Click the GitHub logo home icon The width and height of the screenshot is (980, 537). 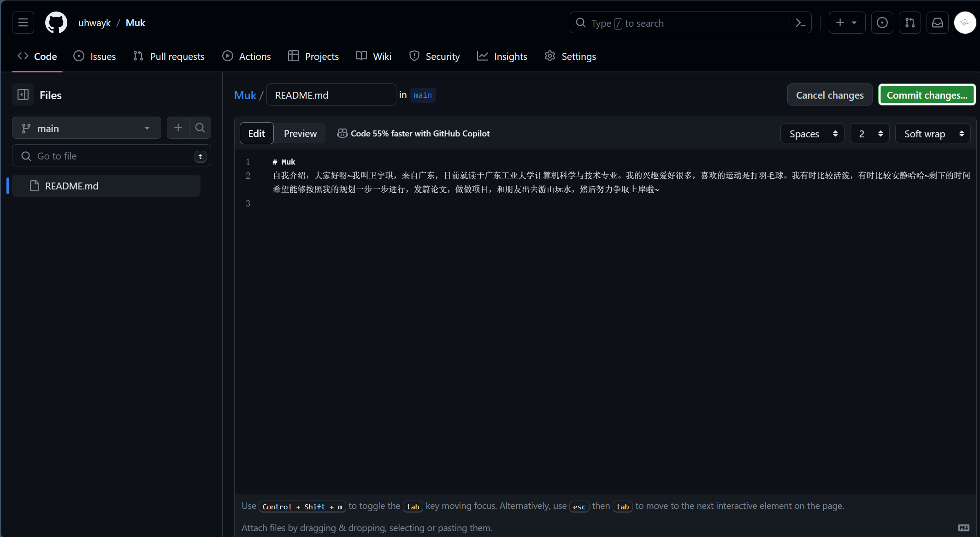click(56, 23)
